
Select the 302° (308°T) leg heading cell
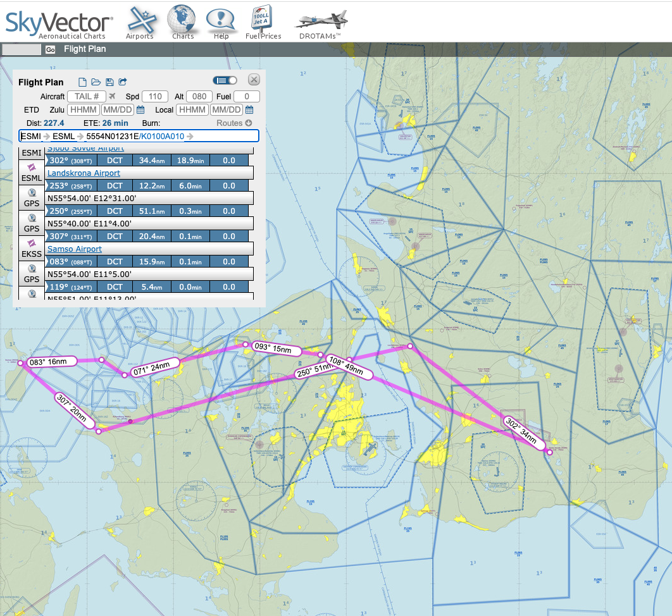coord(71,161)
